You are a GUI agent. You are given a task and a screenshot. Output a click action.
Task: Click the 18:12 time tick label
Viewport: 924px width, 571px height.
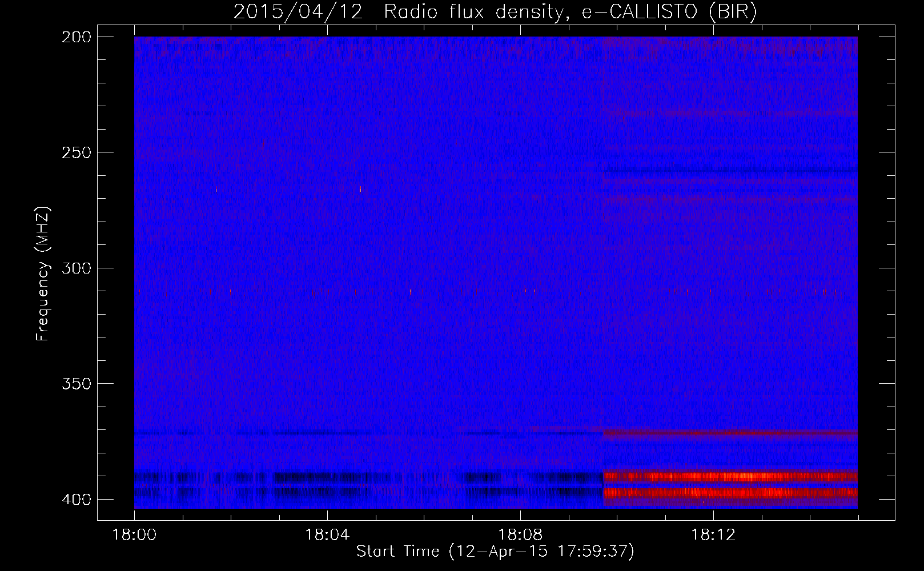tap(713, 535)
